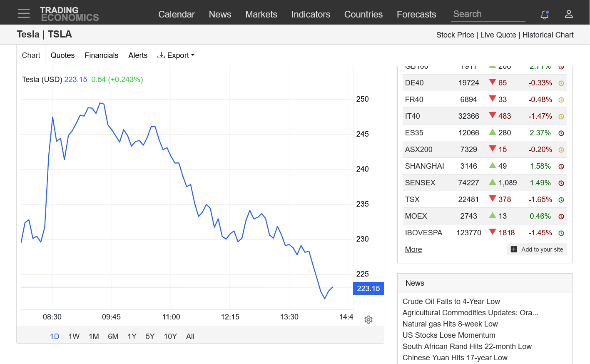The image size is (590, 364).
Task: Open the FR40 index link
Action: (414, 100)
